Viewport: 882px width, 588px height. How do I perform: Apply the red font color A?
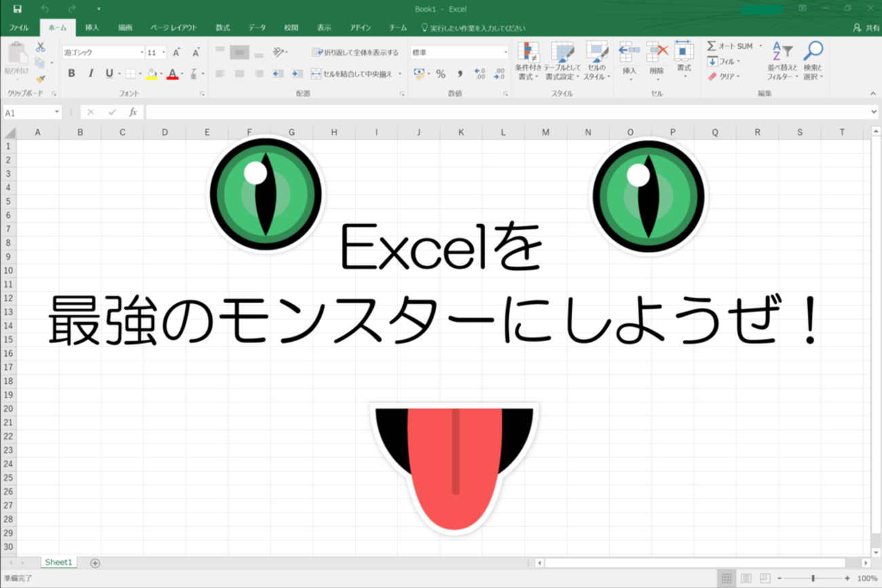172,73
